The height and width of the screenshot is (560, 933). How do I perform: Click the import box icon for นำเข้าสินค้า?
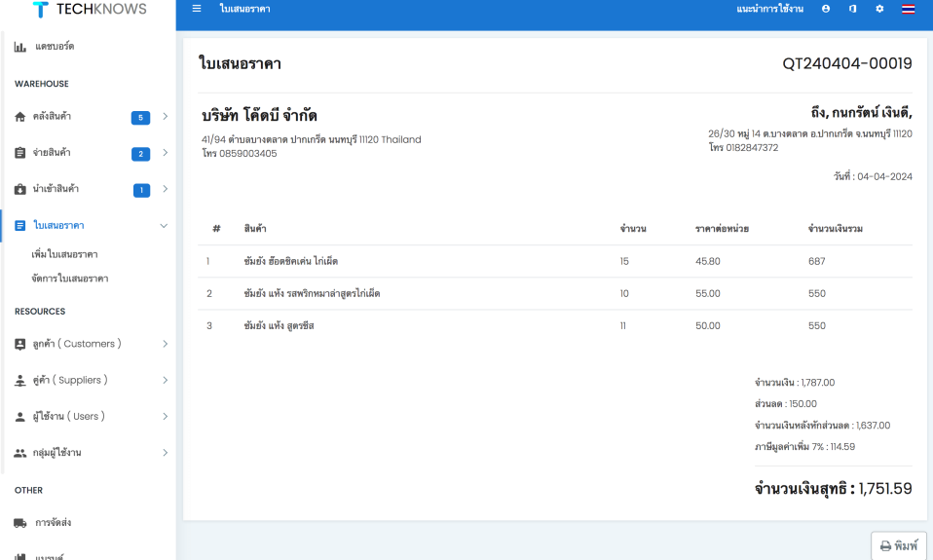point(20,189)
